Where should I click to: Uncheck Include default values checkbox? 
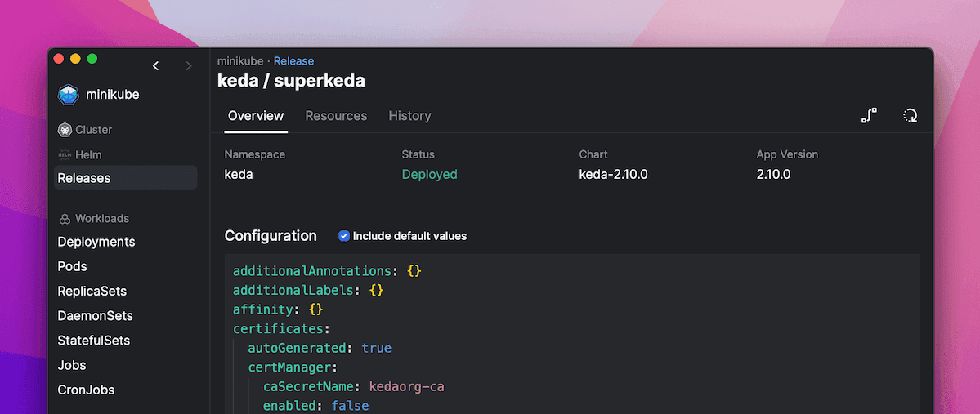click(x=344, y=236)
